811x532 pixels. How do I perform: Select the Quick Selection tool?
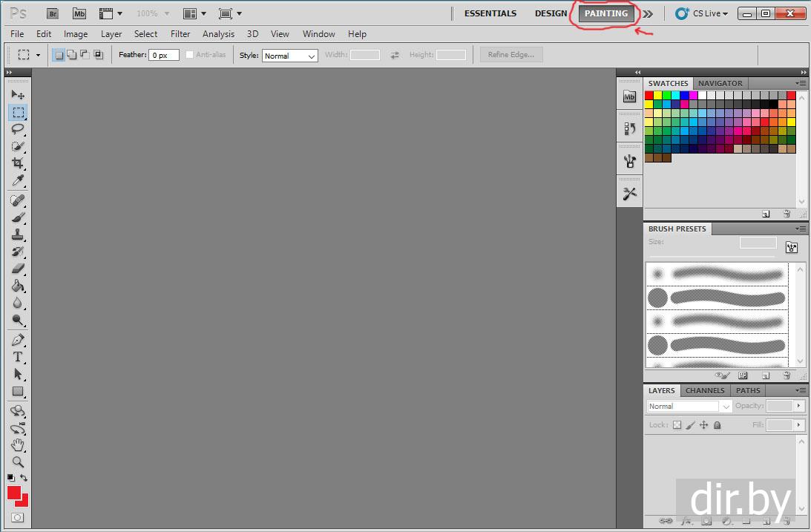(x=18, y=146)
